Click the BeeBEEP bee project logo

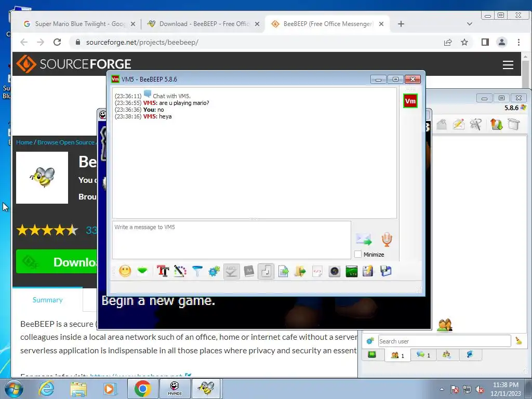(x=42, y=178)
